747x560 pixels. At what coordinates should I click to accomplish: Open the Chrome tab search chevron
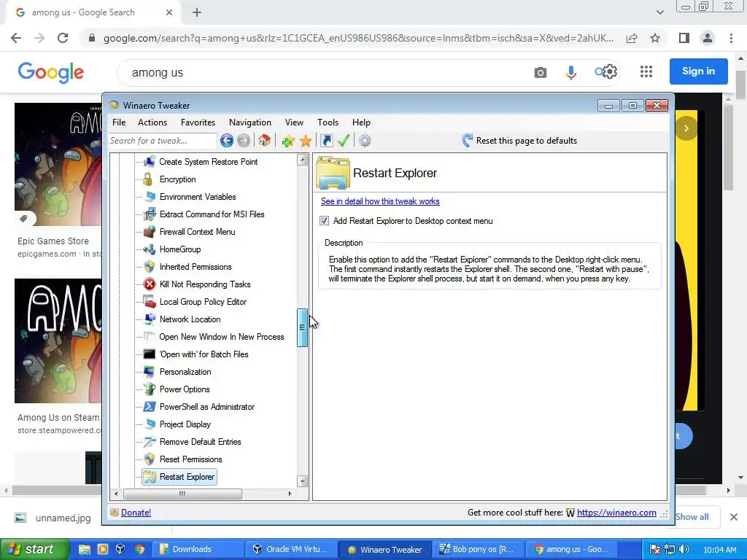(x=659, y=12)
